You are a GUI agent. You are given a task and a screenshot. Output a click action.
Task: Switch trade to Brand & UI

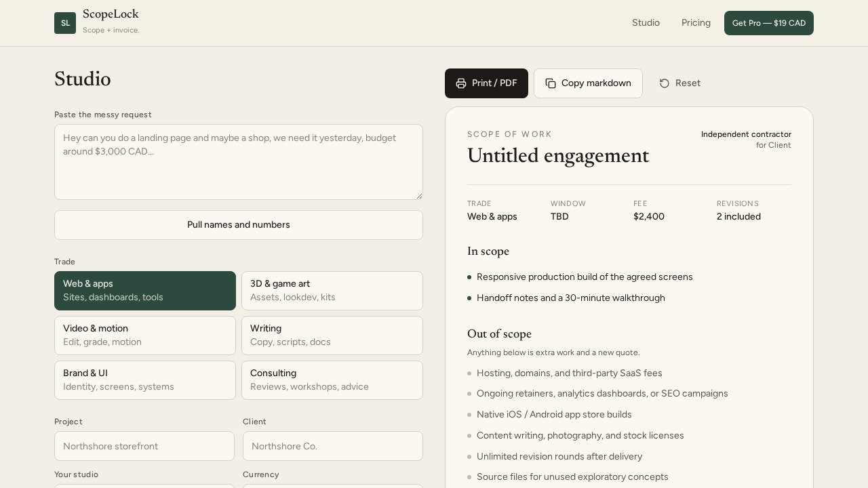(x=145, y=380)
